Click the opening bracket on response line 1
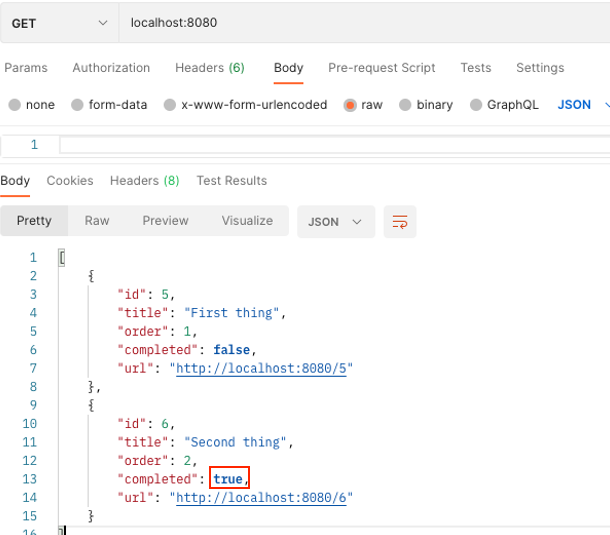The width and height of the screenshot is (610, 535). tap(62, 258)
